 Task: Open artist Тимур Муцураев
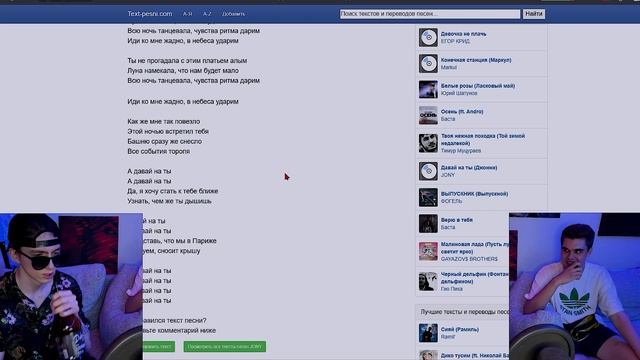(461, 151)
